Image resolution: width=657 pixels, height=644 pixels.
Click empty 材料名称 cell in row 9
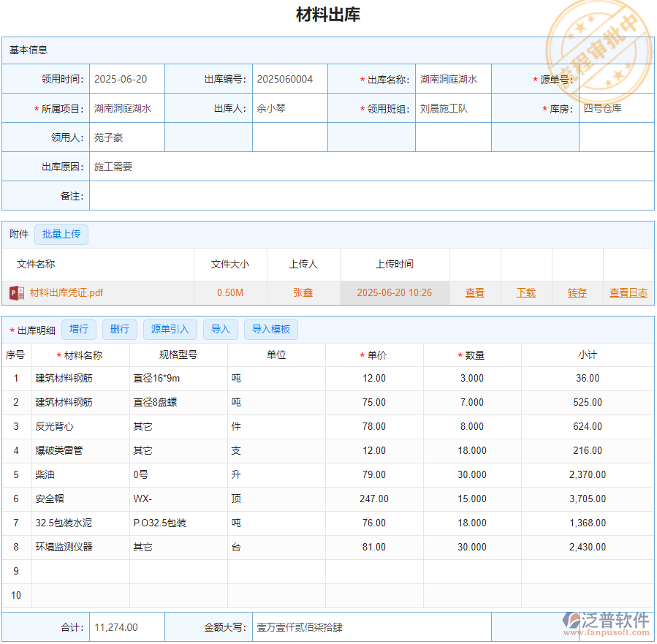[80, 571]
